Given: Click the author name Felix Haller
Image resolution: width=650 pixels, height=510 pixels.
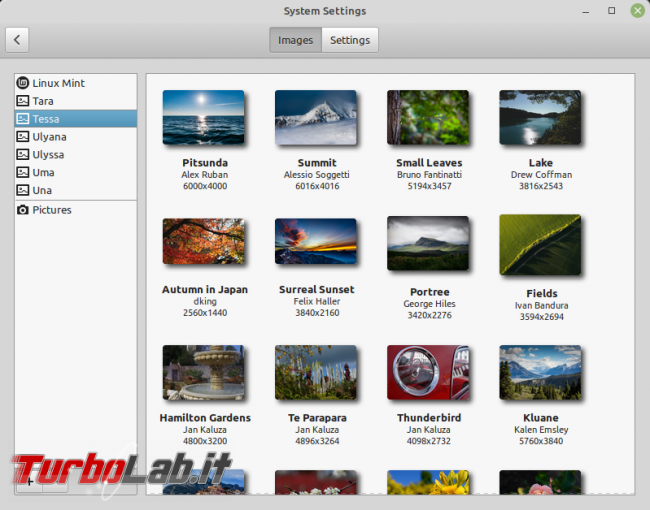Looking at the screenshot, I should pos(317,301).
